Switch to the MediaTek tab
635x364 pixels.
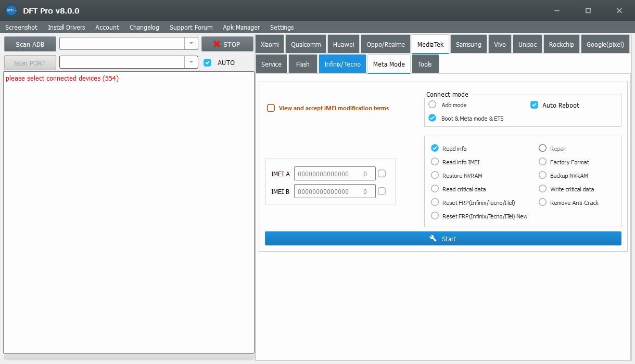430,44
